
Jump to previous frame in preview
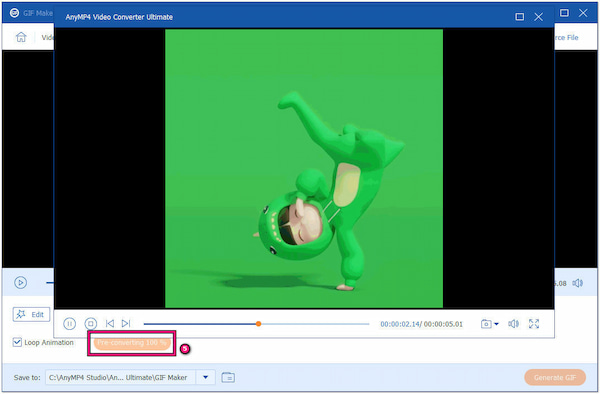point(110,324)
